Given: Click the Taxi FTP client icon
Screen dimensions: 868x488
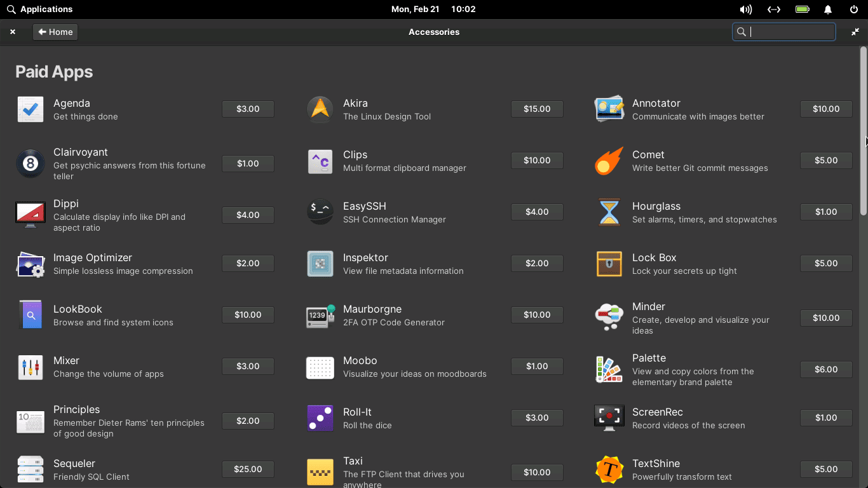Looking at the screenshot, I should tap(320, 471).
